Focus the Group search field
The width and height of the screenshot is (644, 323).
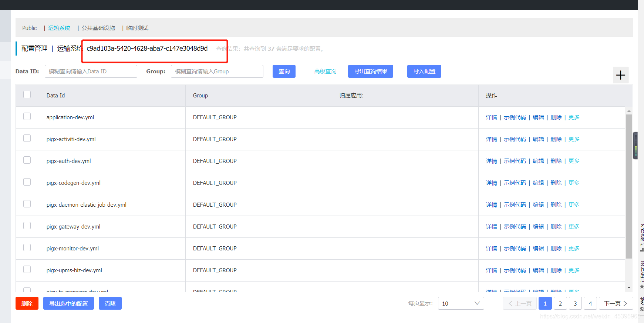(x=217, y=71)
